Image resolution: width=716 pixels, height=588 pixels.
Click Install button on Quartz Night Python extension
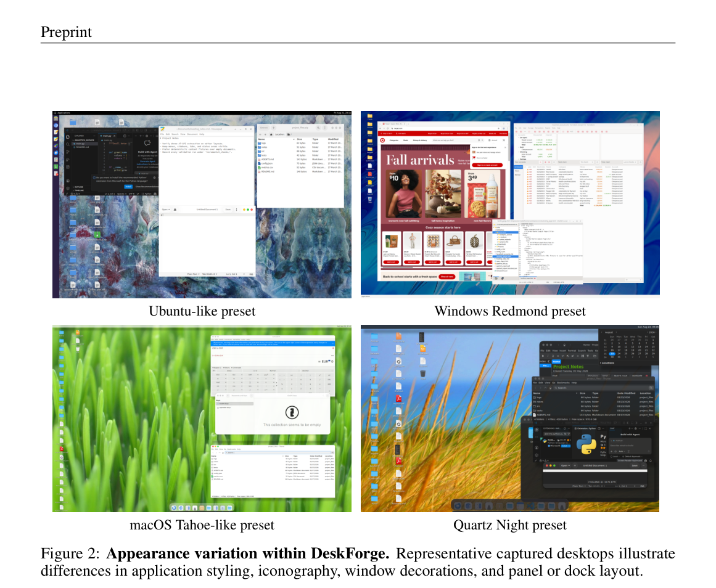coord(564,446)
